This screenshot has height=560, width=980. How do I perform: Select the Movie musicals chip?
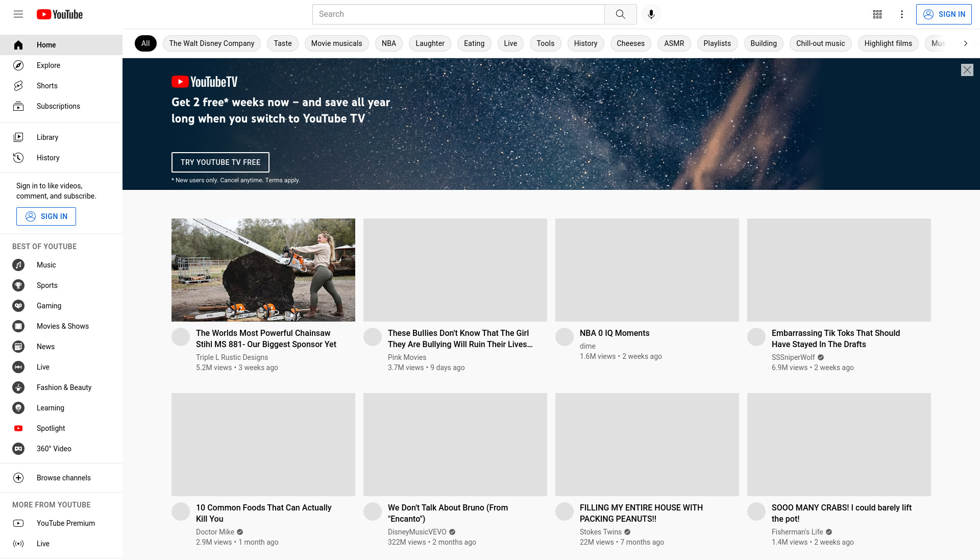336,43
